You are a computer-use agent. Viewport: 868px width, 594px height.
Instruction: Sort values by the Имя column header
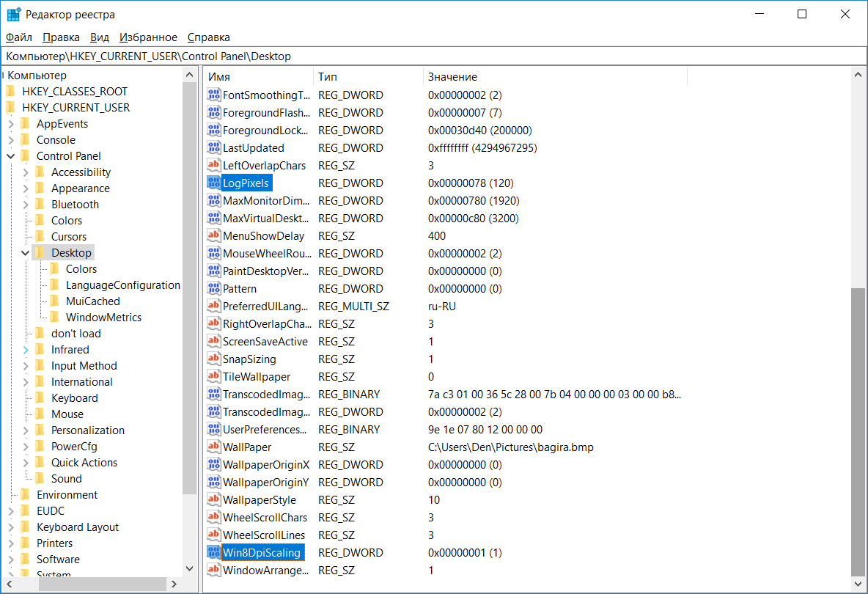pos(259,76)
